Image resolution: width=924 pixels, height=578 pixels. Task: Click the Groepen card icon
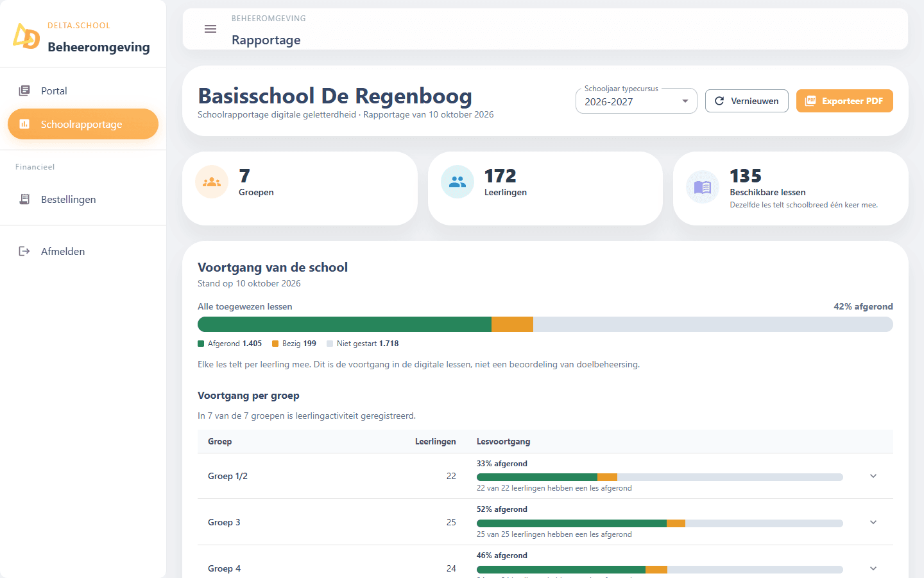point(212,182)
